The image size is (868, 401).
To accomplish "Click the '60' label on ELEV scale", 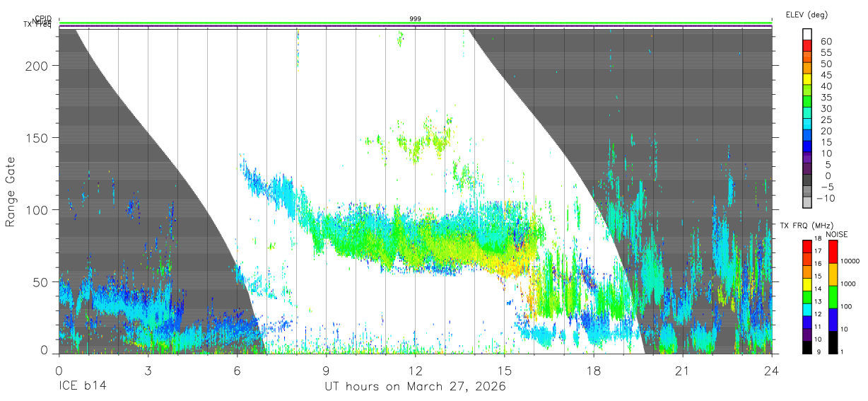I will [x=825, y=41].
